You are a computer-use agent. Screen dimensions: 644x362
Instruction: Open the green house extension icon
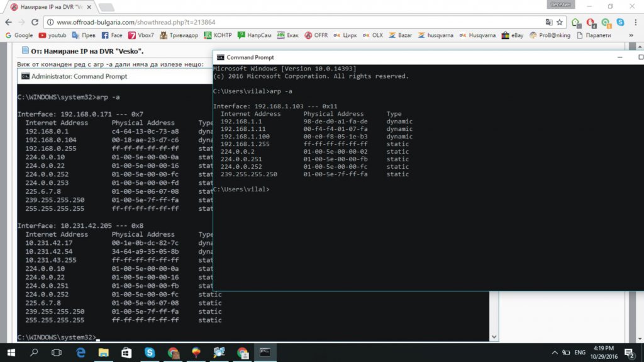[576, 23]
